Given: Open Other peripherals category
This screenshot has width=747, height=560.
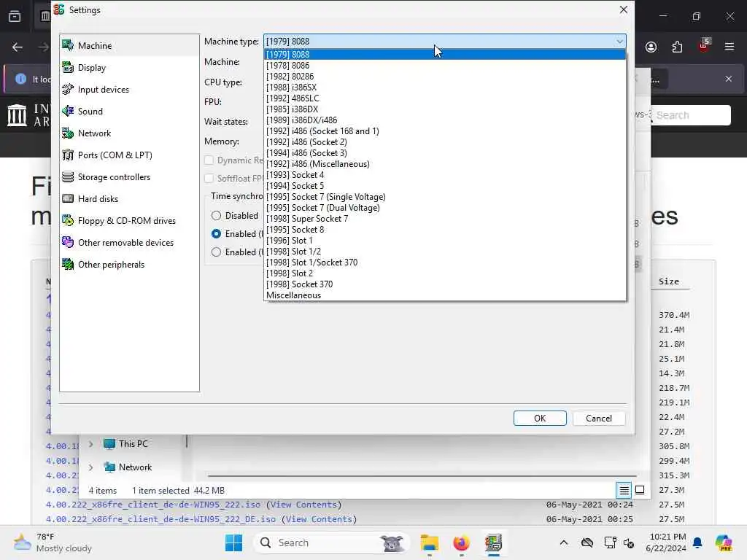Looking at the screenshot, I should [129, 265].
